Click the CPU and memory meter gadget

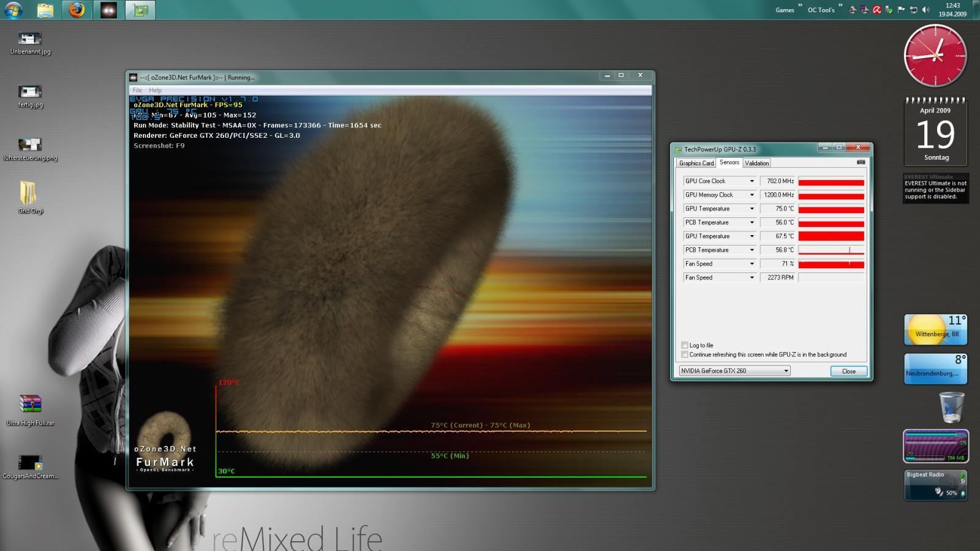pyautogui.click(x=935, y=446)
